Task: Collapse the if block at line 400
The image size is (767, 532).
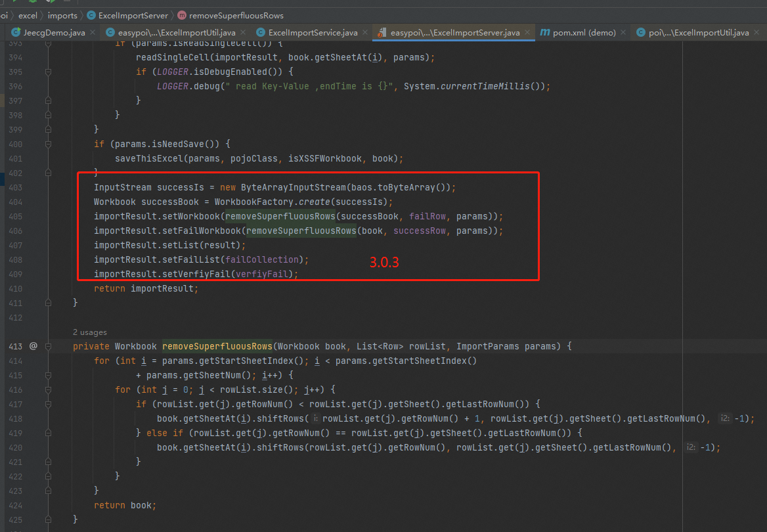Action: click(48, 144)
